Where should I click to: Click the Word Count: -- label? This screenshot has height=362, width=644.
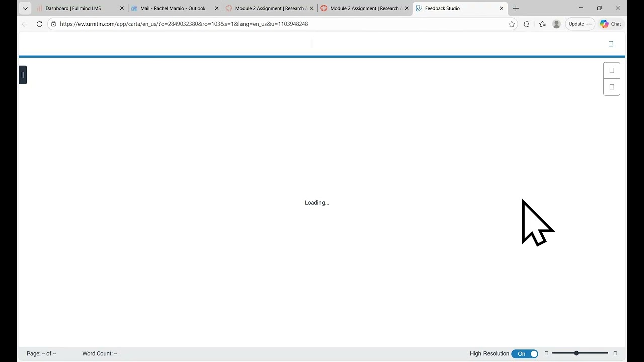pyautogui.click(x=100, y=354)
